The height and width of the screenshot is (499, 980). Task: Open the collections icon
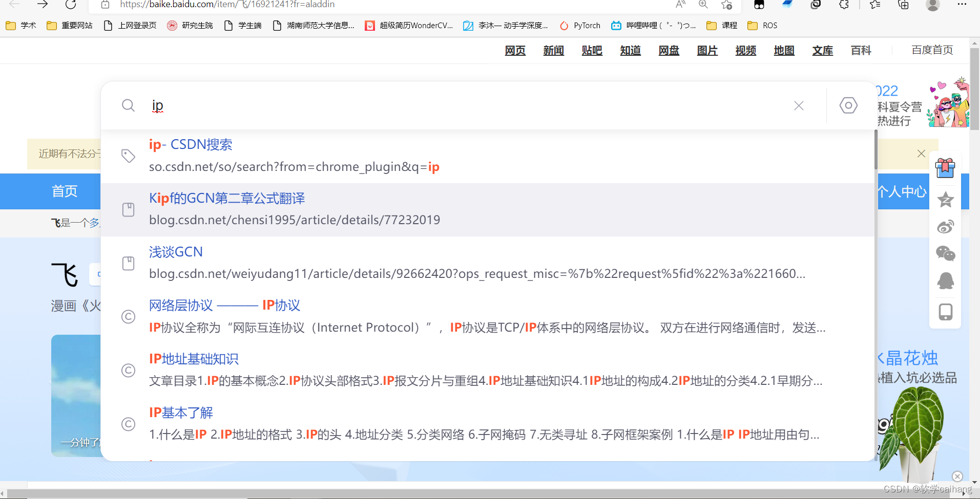click(904, 5)
